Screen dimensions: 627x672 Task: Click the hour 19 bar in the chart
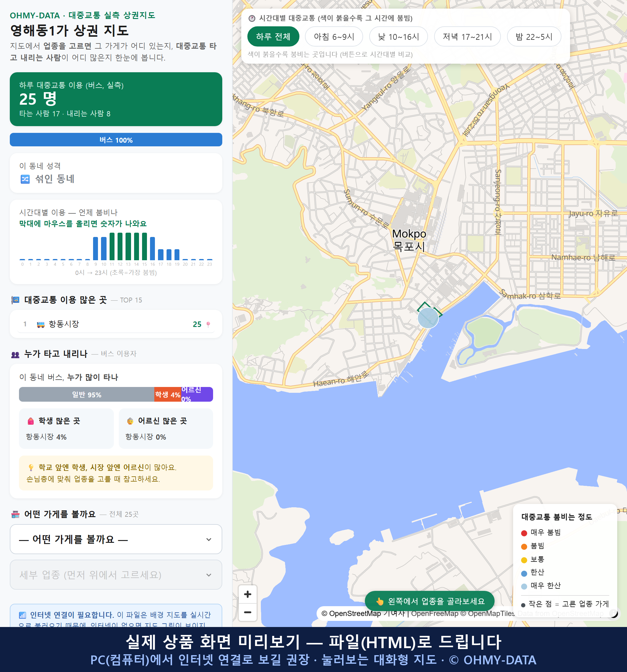tap(177, 254)
